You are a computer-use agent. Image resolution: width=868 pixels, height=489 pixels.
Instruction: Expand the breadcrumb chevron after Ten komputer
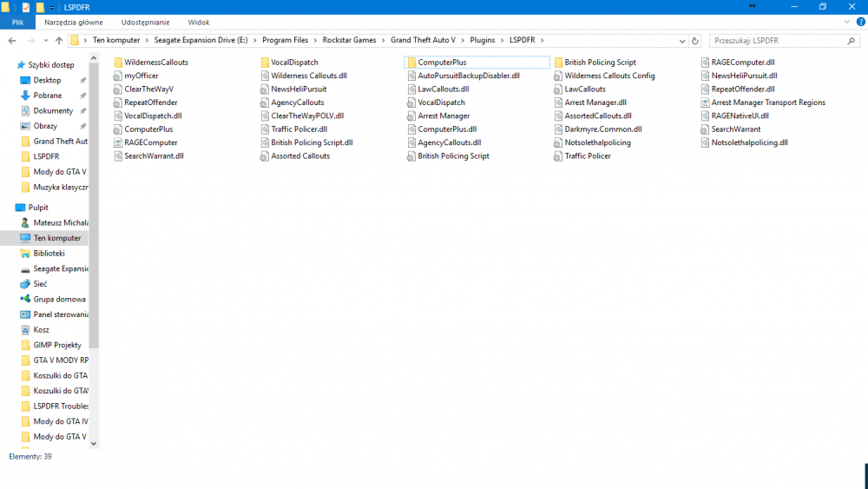[x=148, y=41]
